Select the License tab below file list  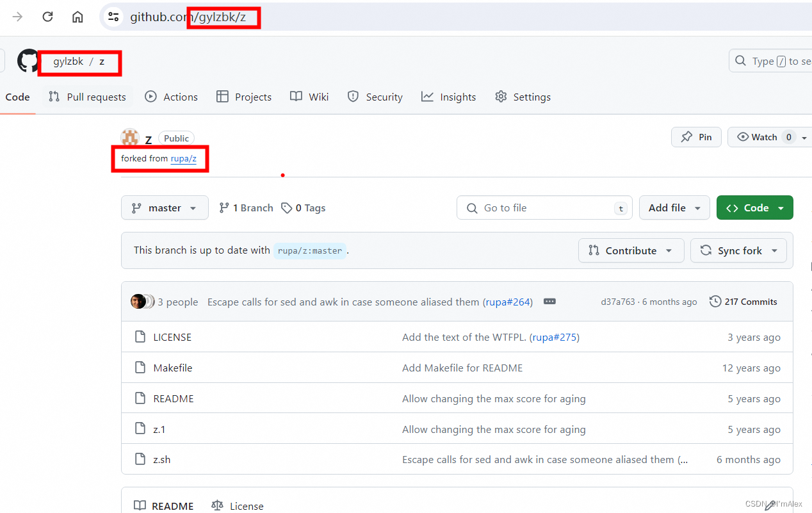(x=238, y=506)
